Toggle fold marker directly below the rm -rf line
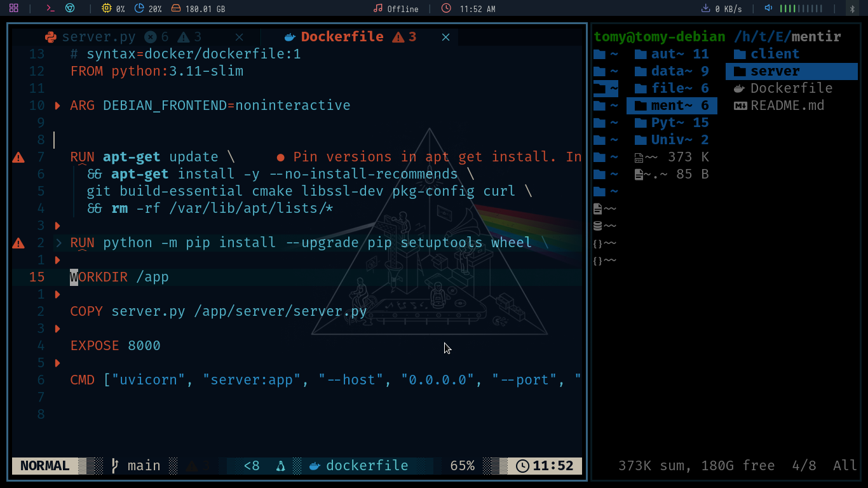 57,226
